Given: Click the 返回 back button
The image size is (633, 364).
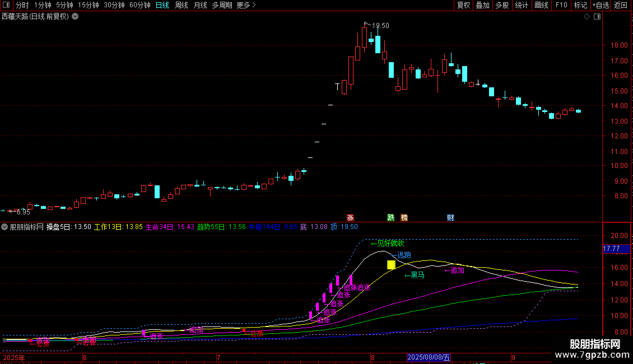Looking at the screenshot, I should click(621, 5).
